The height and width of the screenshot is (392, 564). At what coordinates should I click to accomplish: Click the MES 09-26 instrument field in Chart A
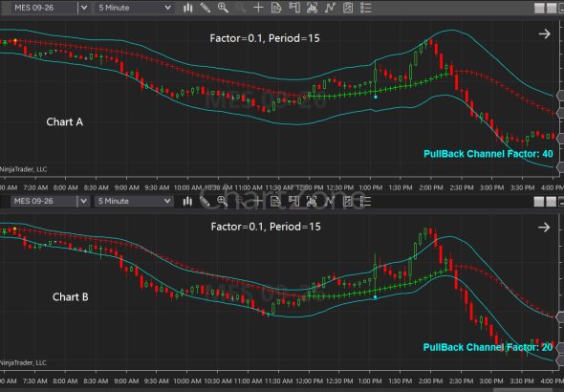click(x=44, y=8)
